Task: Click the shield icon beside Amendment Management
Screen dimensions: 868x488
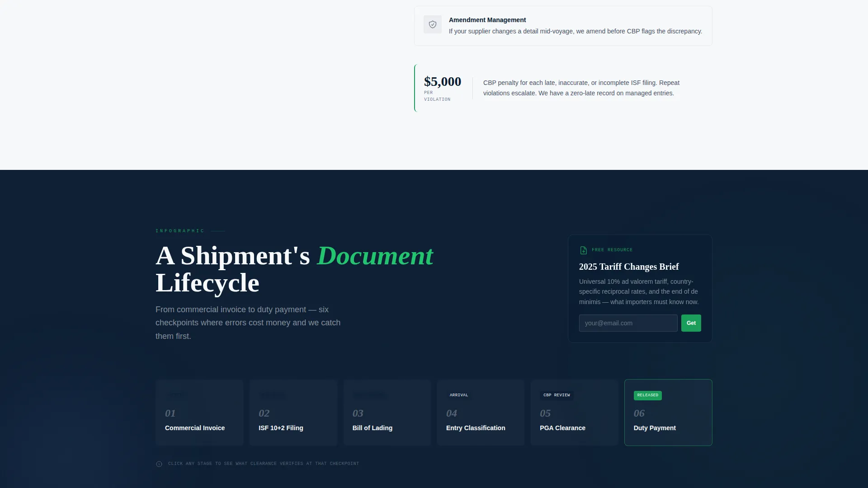Action: click(433, 24)
